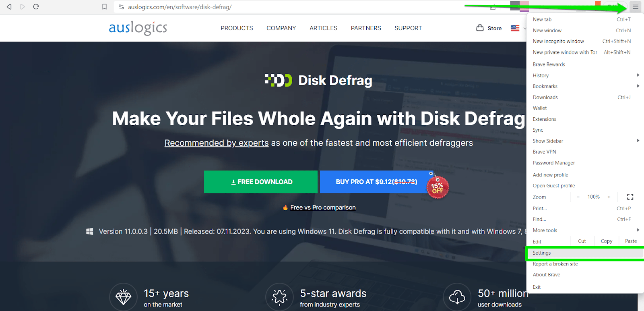Expand the Bookmarks submenu
The width and height of the screenshot is (644, 311).
point(638,86)
